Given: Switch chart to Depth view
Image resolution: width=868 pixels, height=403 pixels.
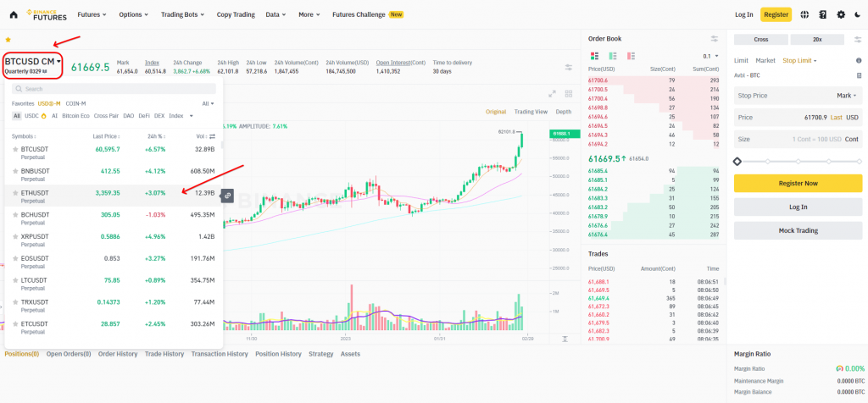Looking at the screenshot, I should (564, 112).
